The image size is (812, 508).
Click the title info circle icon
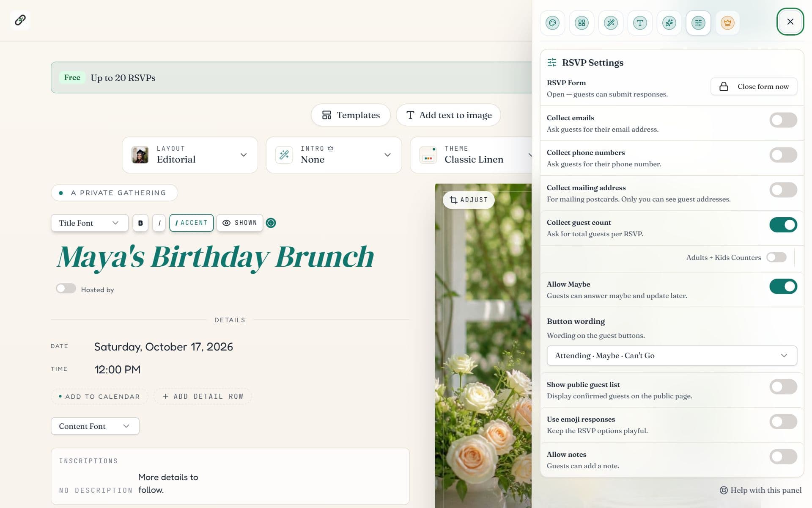click(x=271, y=223)
